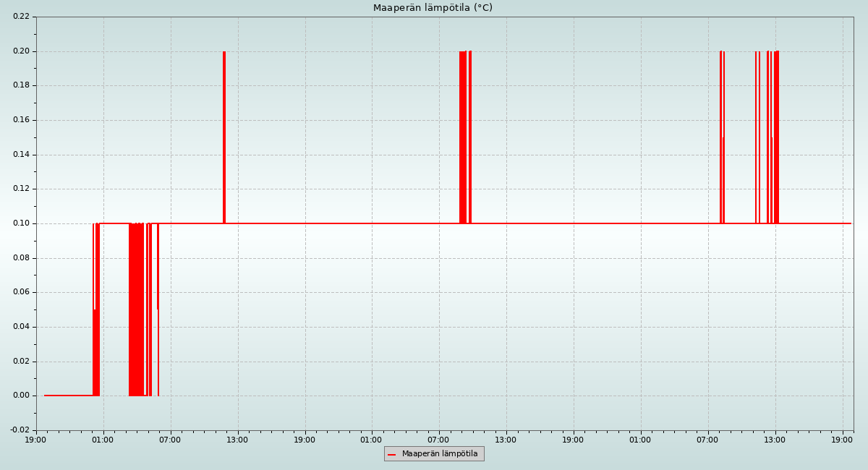Click the -0.02 y-axis label
The width and height of the screenshot is (868, 470).
coord(20,430)
